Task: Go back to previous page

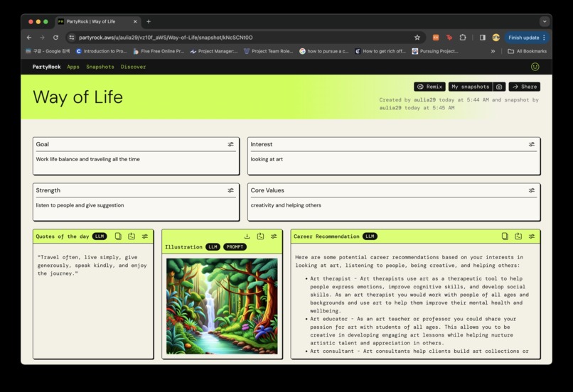Action: [x=29, y=37]
